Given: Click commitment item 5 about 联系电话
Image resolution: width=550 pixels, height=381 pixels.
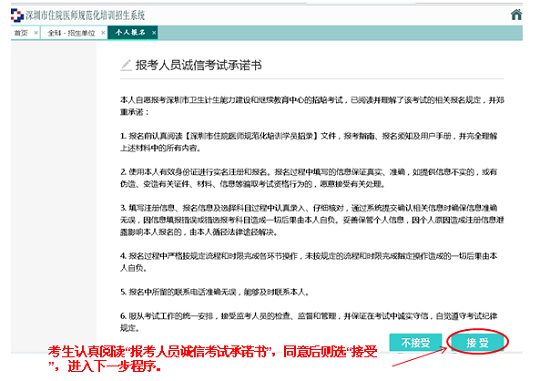Looking at the screenshot, I should coord(215,292).
